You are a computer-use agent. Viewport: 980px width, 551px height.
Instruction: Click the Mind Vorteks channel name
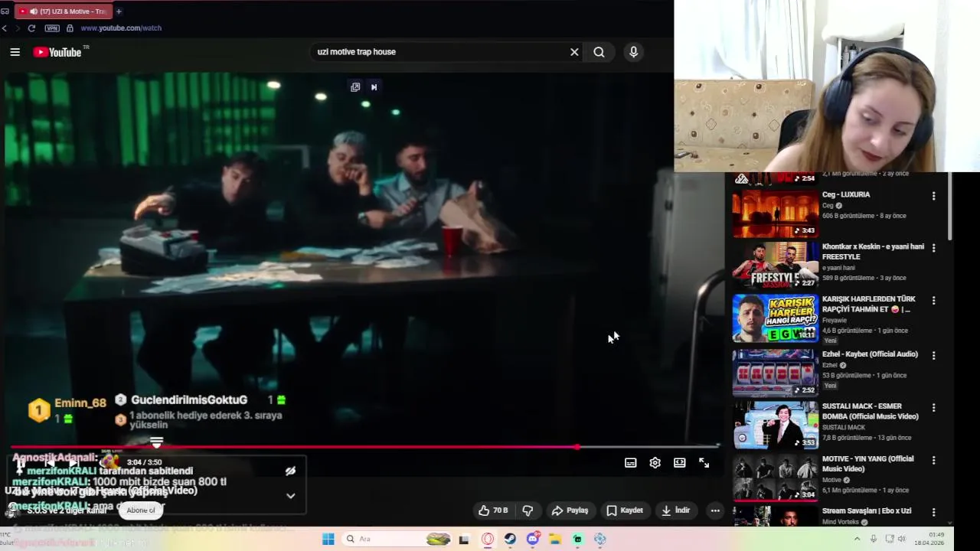[840, 523]
